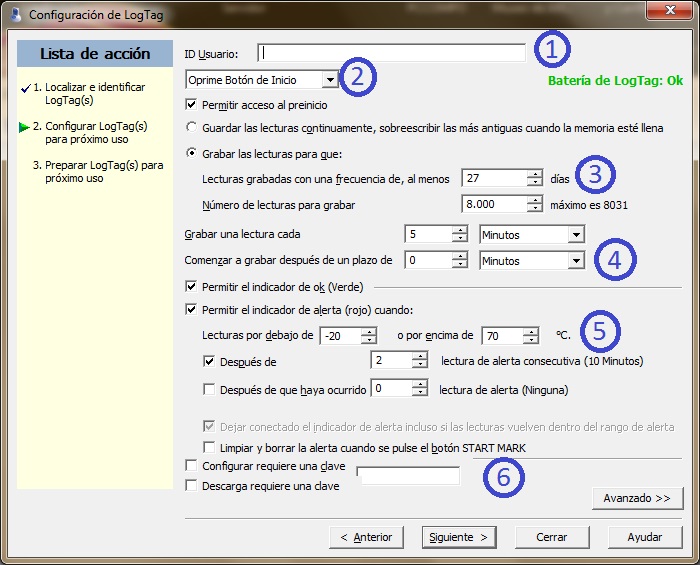Decrease Número de lecturas para grabar
Viewport: 700px width, 565px height.
point(535,208)
